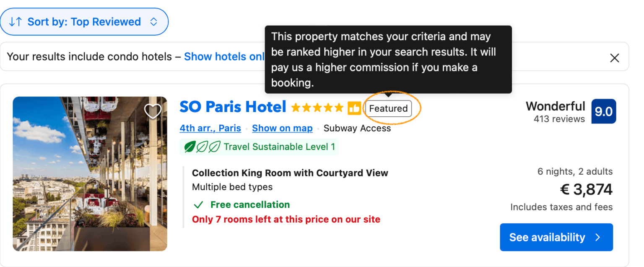This screenshot has width=644, height=267.
Task: Open SO Paris Hotel title link
Action: point(233,107)
